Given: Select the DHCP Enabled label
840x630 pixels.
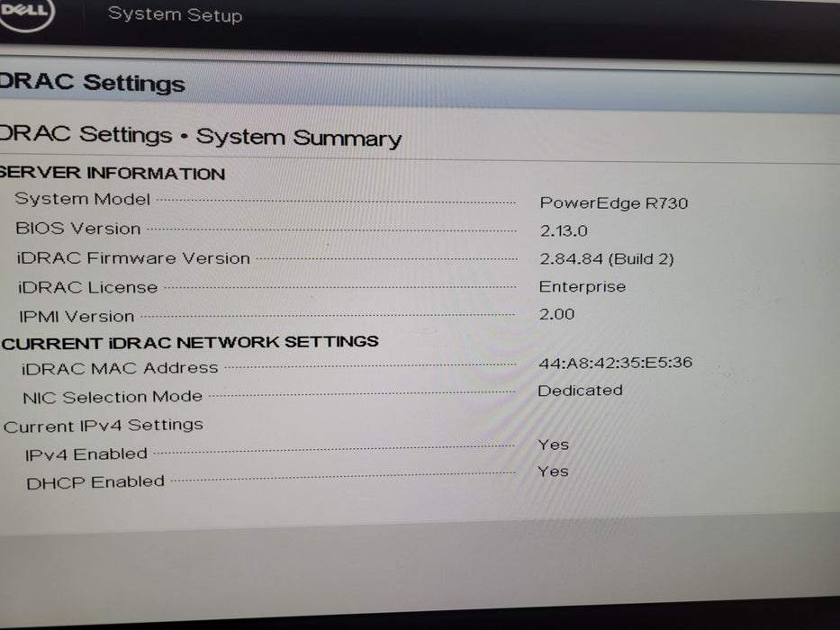Looking at the screenshot, I should 95,482.
